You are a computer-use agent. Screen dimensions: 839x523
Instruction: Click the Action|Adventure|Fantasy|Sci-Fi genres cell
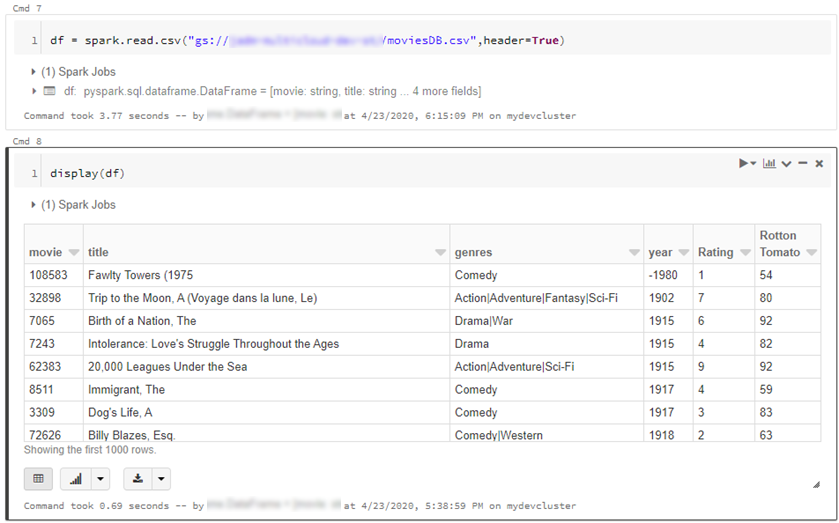pos(546,298)
